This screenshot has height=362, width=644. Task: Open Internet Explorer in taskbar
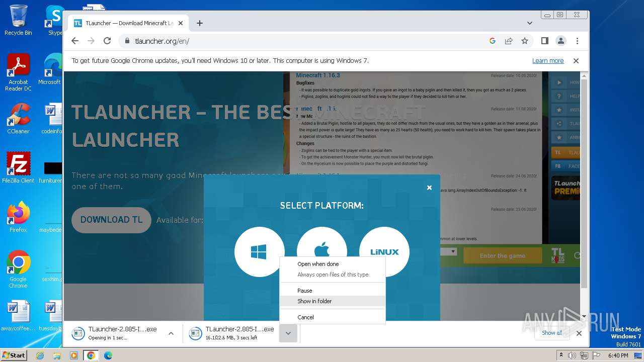40,355
